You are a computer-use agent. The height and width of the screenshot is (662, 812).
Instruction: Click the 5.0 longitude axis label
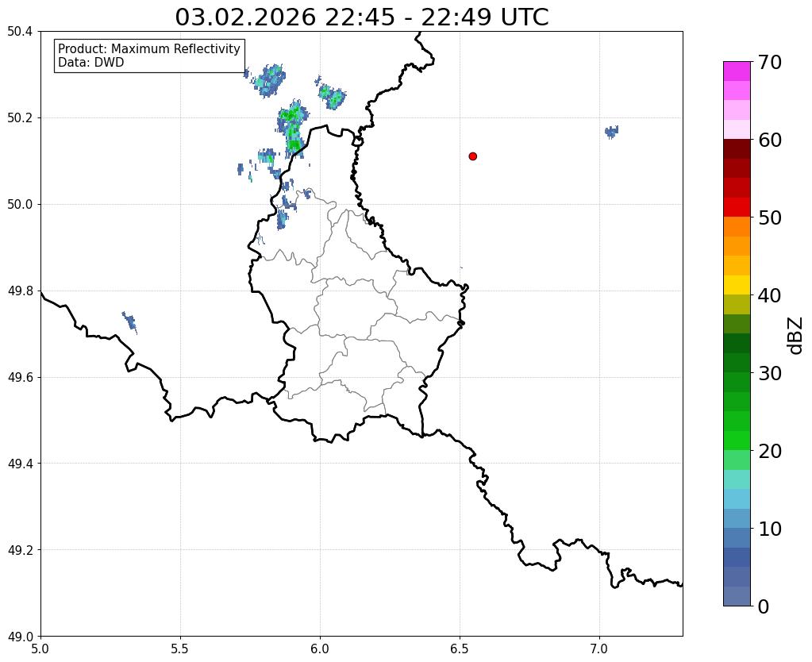click(40, 649)
